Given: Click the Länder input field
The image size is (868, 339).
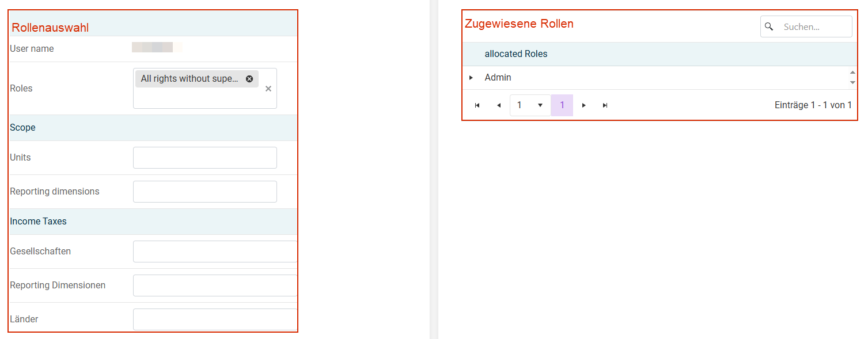Looking at the screenshot, I should click(215, 319).
